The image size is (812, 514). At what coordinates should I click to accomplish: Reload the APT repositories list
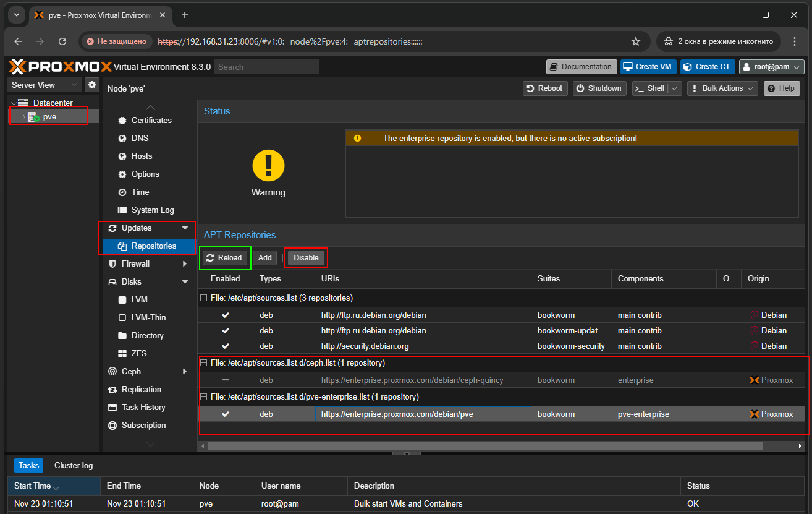[224, 258]
